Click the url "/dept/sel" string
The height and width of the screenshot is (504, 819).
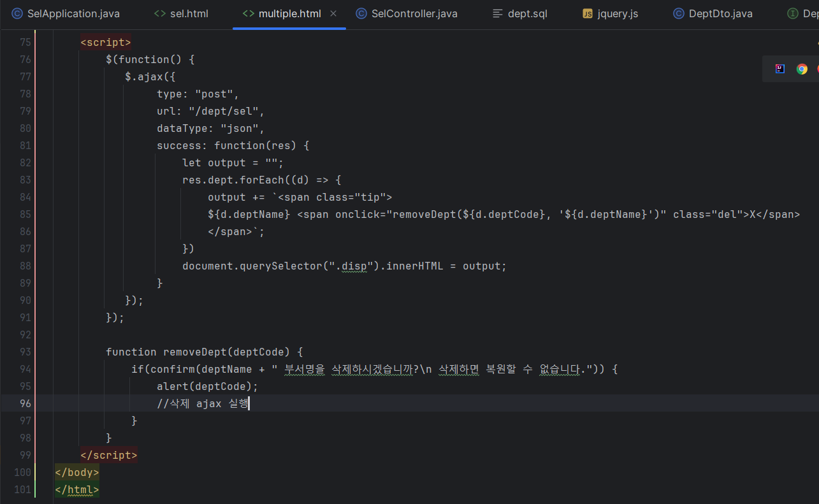[223, 111]
